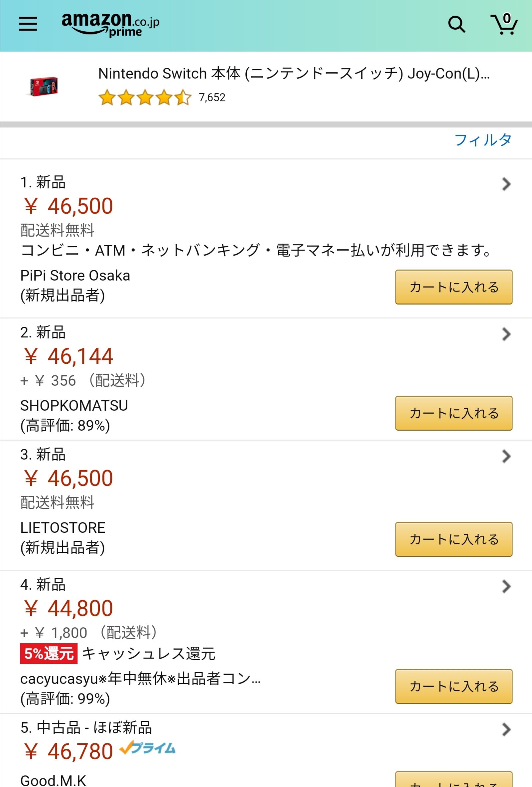Image resolution: width=532 pixels, height=787 pixels.
Task: Open the search magnifier icon
Action: (456, 24)
